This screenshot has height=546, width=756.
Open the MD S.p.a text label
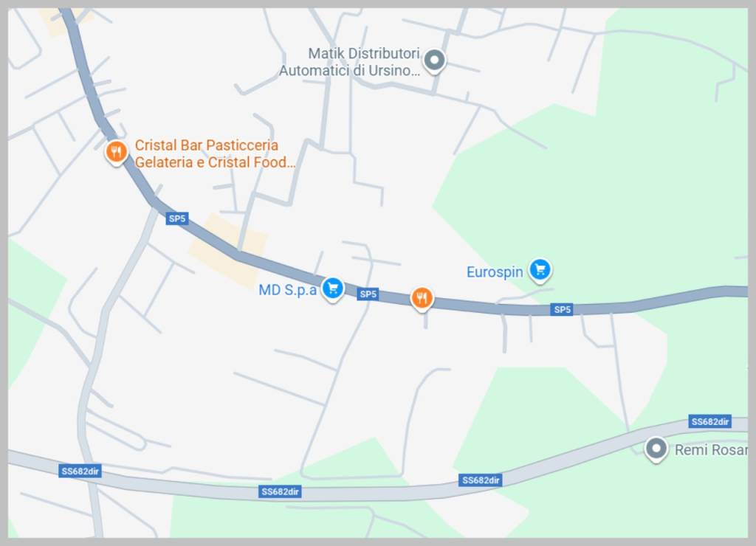coord(287,290)
